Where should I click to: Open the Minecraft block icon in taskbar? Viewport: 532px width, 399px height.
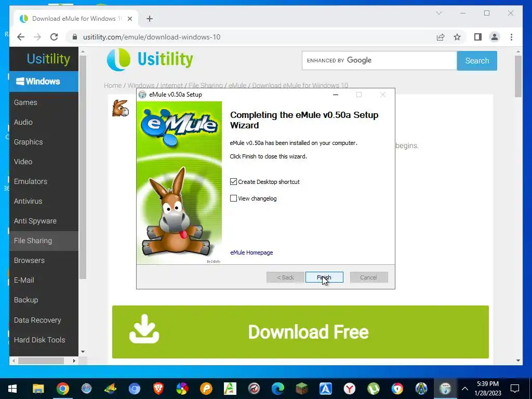pos(302,389)
